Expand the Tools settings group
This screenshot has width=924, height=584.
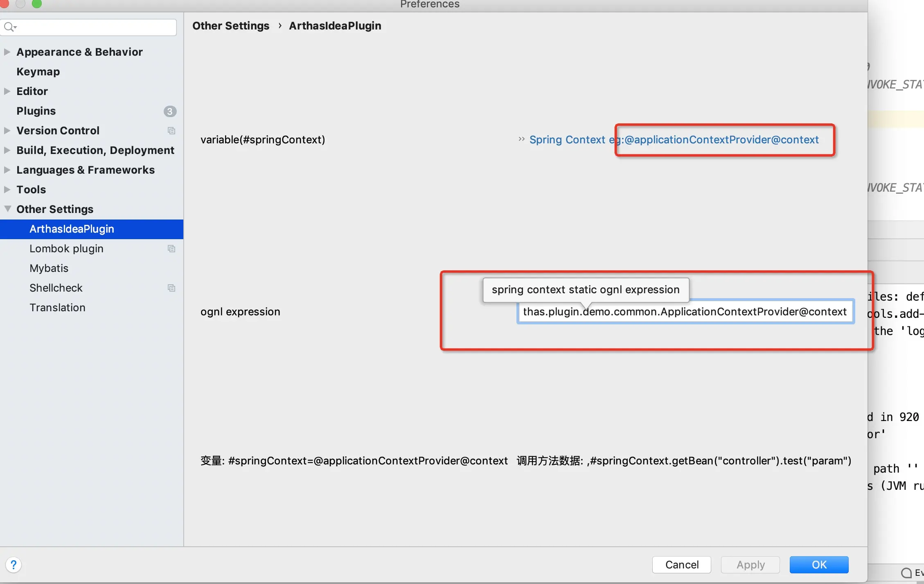pyautogui.click(x=7, y=190)
